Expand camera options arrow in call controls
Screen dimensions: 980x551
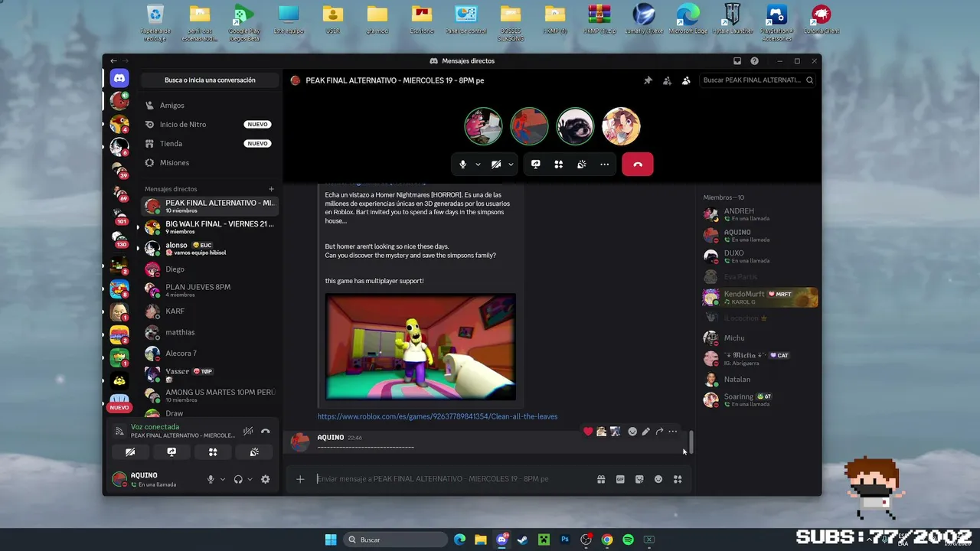click(511, 165)
